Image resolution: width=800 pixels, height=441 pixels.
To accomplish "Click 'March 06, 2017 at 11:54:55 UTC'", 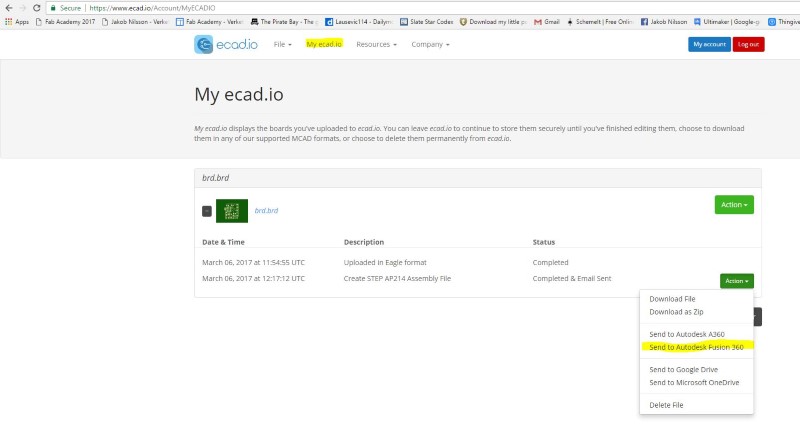I will (253, 262).
